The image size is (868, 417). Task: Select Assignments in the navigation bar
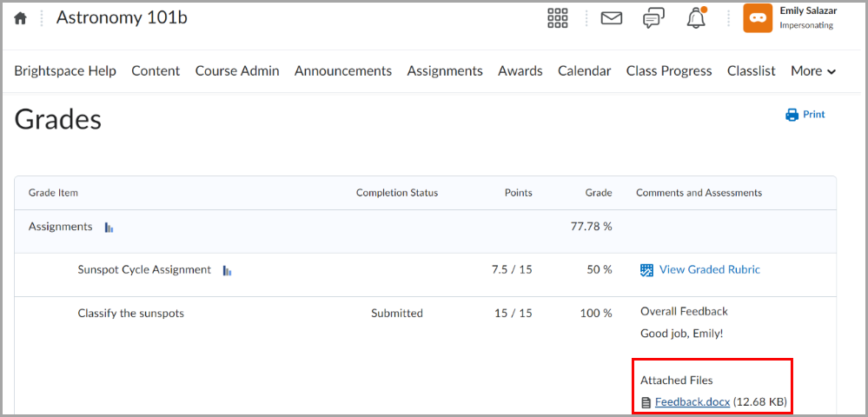tap(444, 71)
